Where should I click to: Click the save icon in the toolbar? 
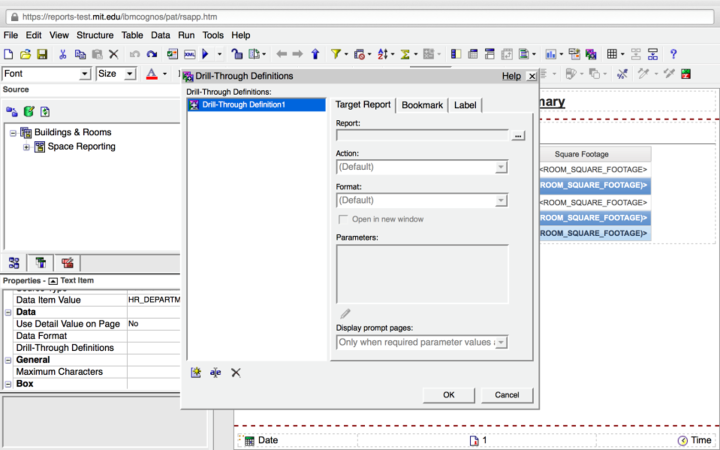click(42, 54)
